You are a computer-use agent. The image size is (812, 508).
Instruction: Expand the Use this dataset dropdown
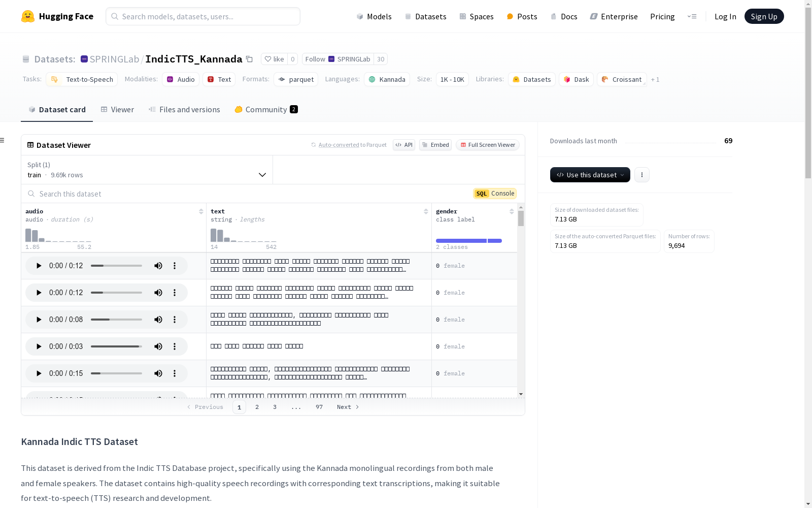tap(590, 175)
